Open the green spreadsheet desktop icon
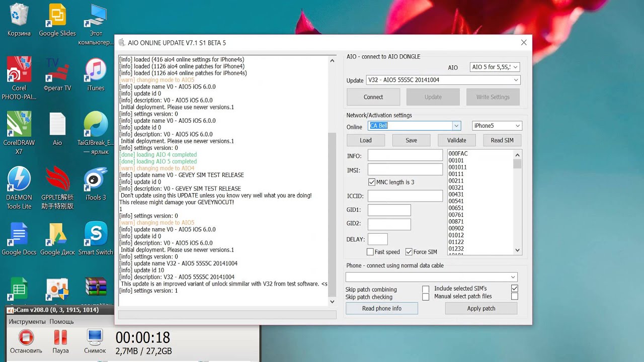 19,289
